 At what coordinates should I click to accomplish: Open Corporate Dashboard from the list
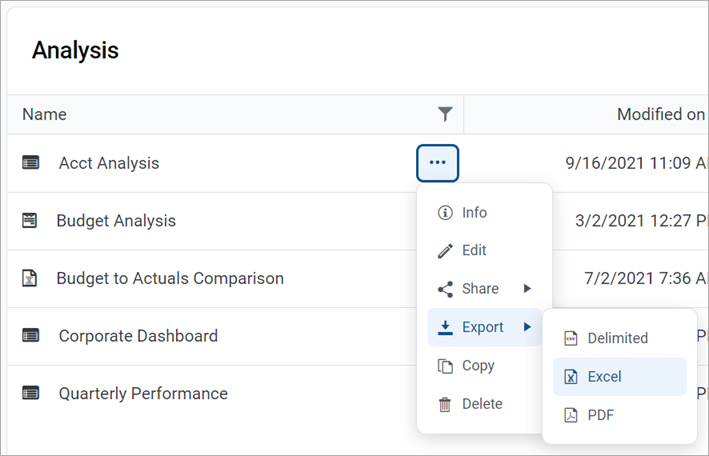pyautogui.click(x=138, y=336)
